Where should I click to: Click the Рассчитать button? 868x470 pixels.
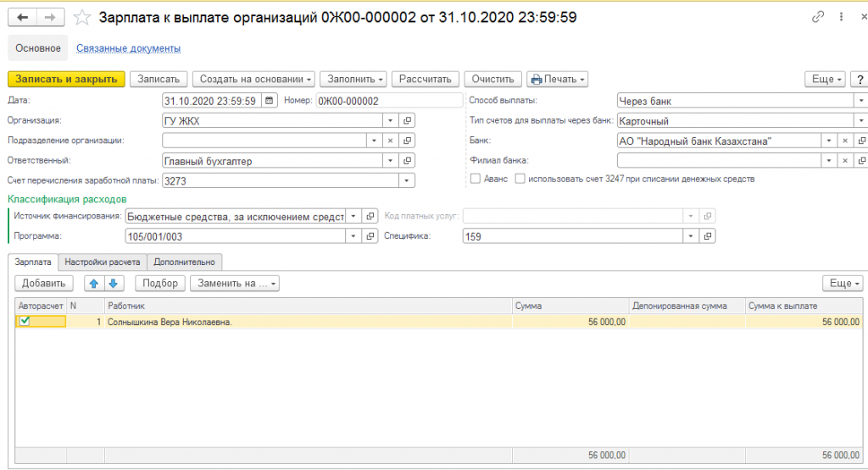tap(426, 79)
